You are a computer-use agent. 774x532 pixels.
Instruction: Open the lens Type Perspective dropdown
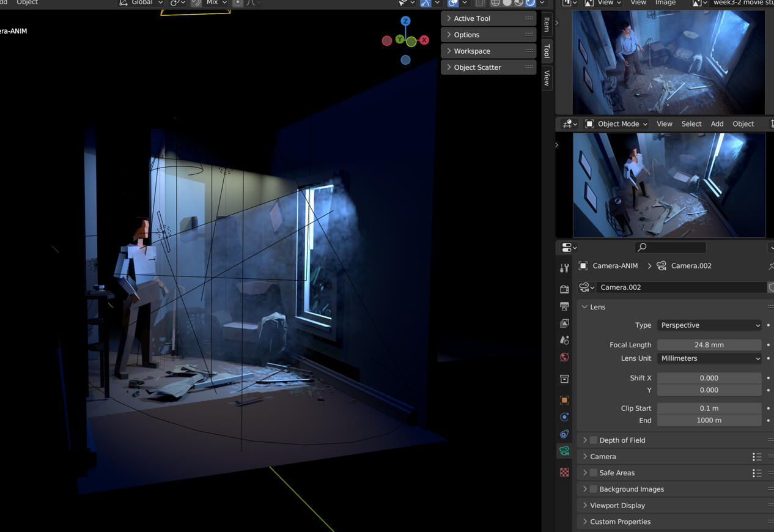709,325
